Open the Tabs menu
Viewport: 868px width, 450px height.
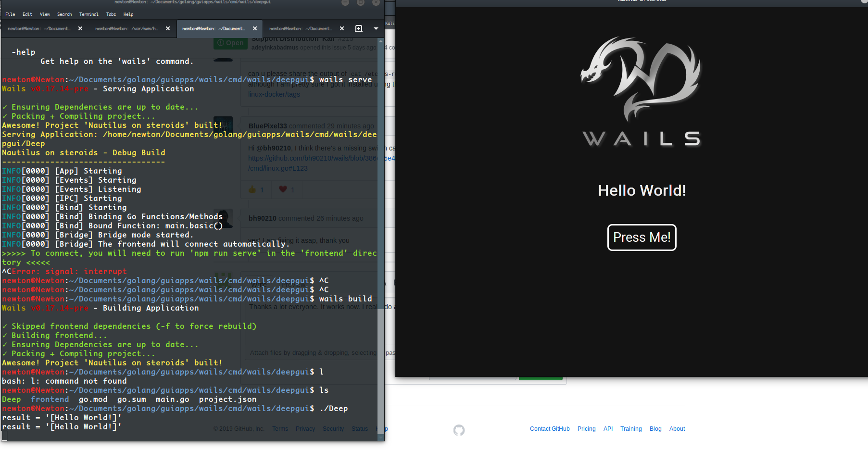pos(111,14)
